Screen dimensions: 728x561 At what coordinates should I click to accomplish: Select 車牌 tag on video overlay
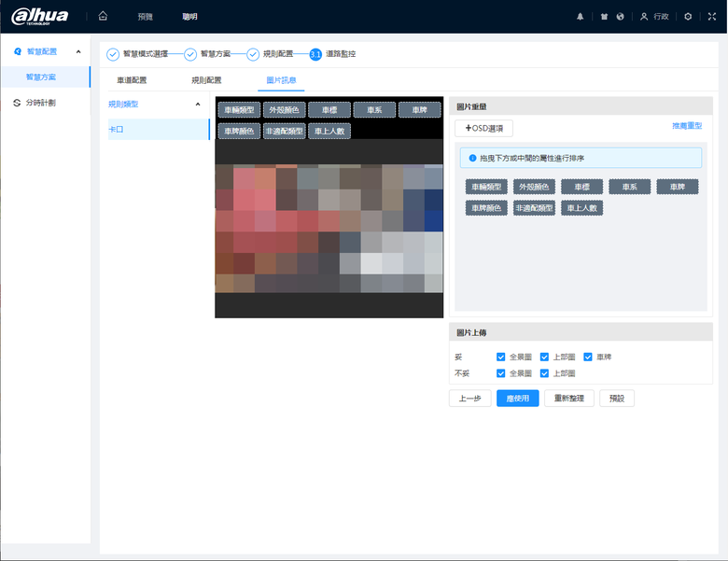(x=420, y=109)
